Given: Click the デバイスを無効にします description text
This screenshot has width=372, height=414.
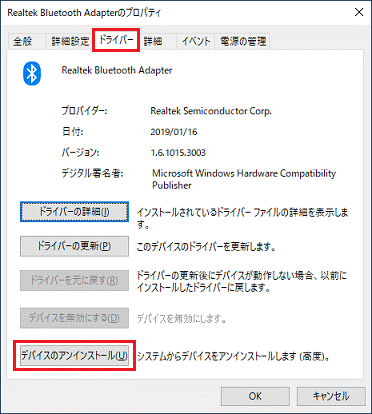Looking at the screenshot, I should [182, 319].
